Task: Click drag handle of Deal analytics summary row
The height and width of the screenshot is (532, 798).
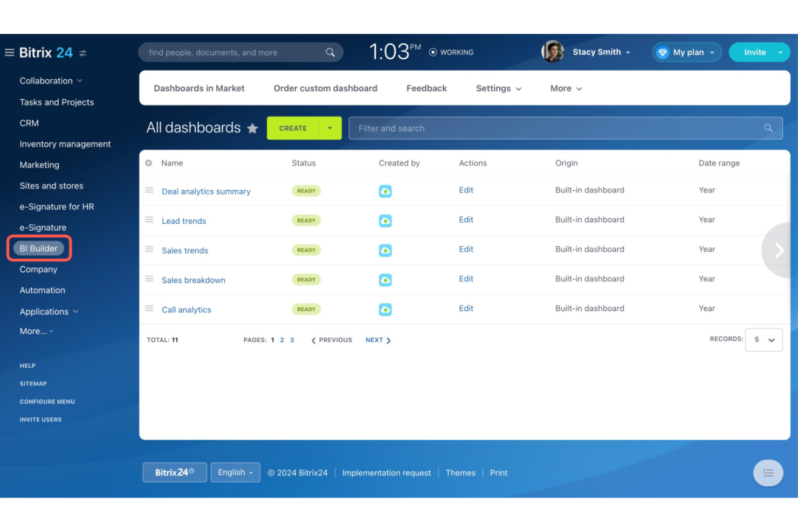Action: pos(149,190)
